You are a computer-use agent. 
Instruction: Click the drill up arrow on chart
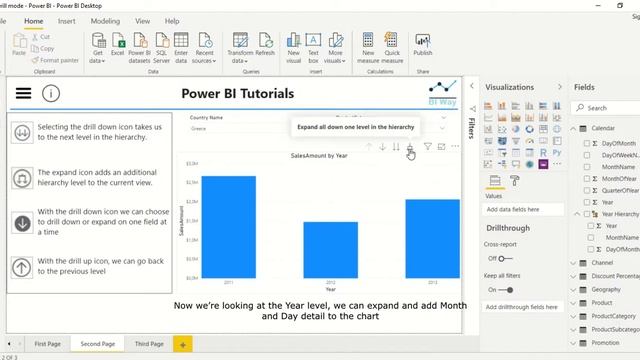pyautogui.click(x=369, y=147)
